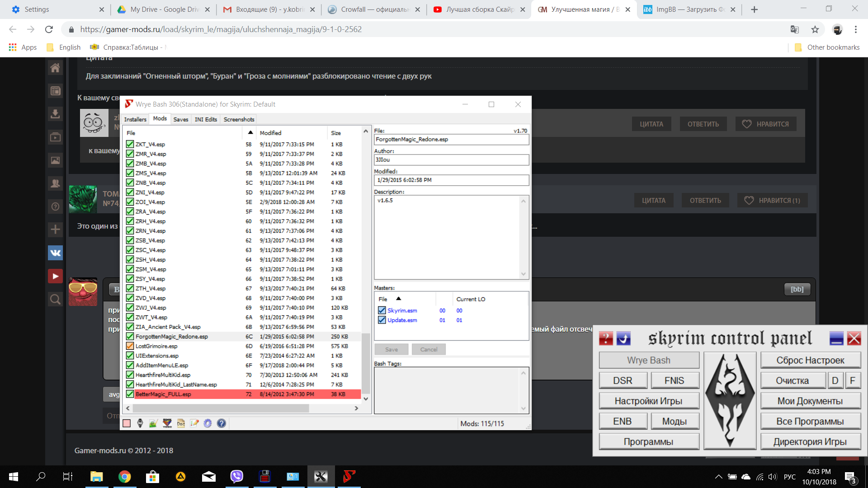
Task: Switch to the Installers tab
Action: point(135,119)
